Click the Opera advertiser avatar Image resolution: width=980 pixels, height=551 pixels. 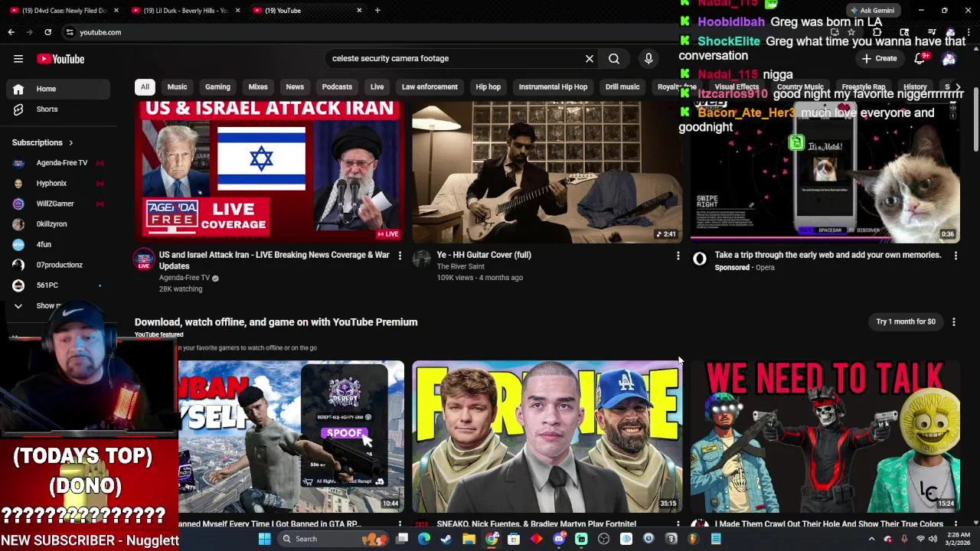(x=700, y=260)
